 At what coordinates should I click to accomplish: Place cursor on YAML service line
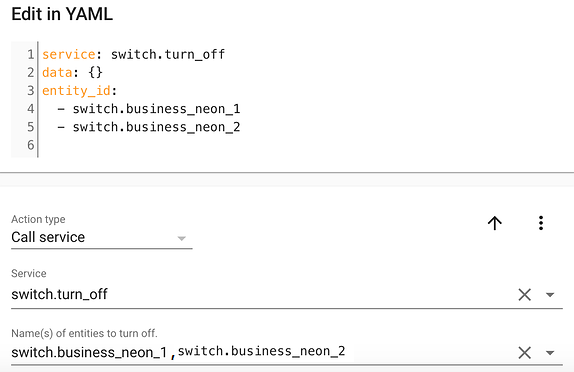point(133,54)
